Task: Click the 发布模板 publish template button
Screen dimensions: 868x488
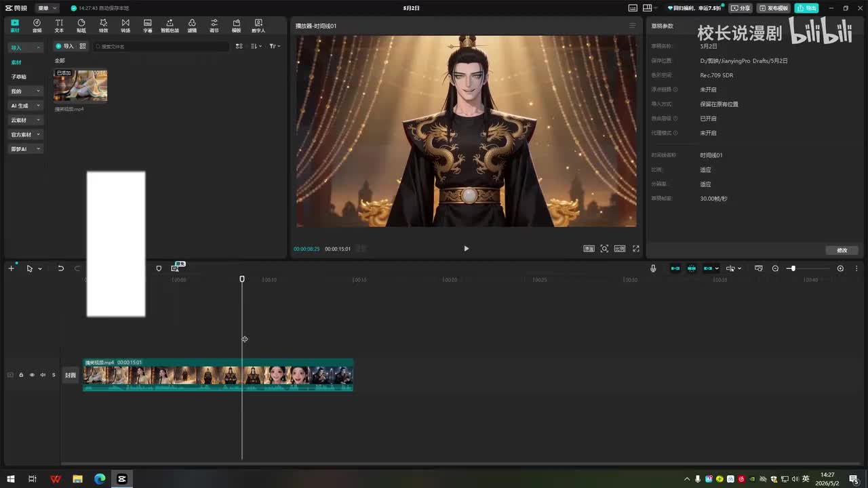Action: tap(774, 8)
